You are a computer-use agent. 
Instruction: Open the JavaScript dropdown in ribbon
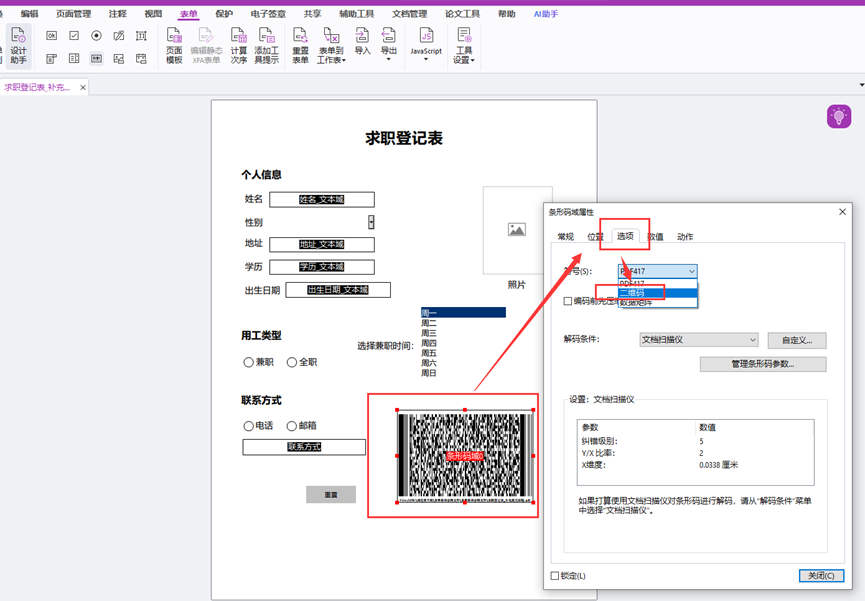(x=426, y=46)
